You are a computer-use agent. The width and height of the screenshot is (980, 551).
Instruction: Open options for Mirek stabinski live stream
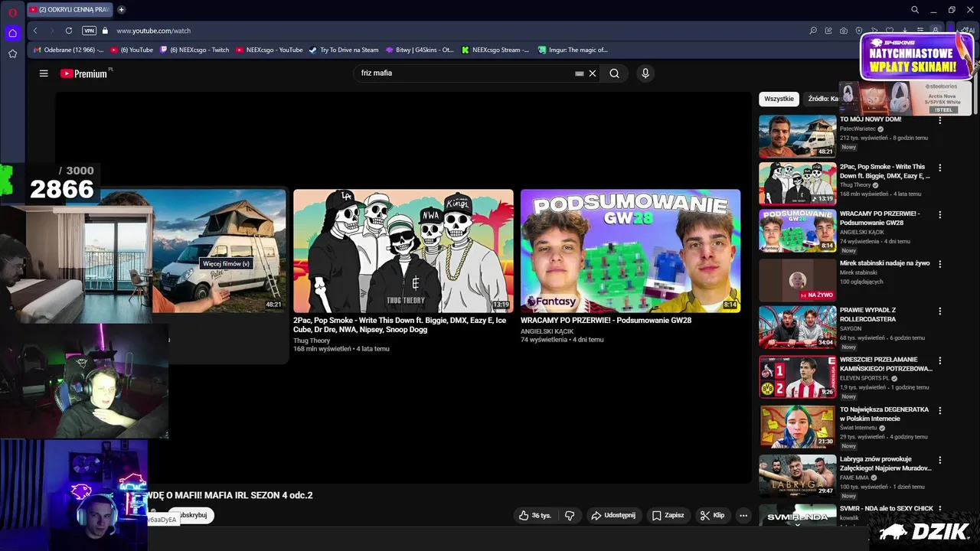[940, 264]
